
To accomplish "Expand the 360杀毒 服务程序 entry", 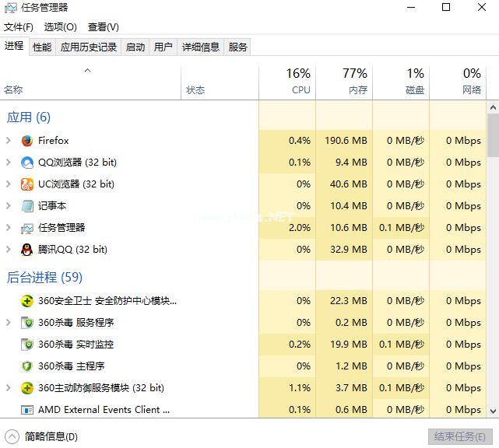I will pyautogui.click(x=8, y=323).
